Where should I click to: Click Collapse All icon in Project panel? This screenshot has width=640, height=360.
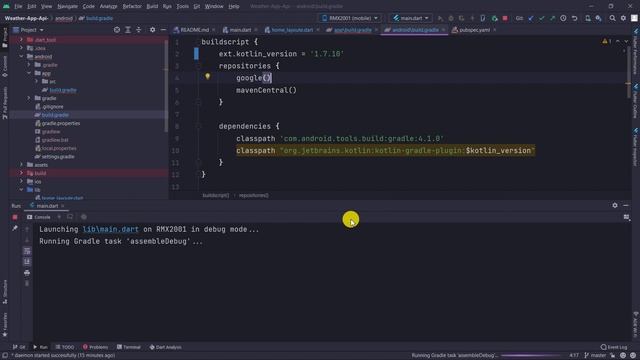(x=138, y=30)
